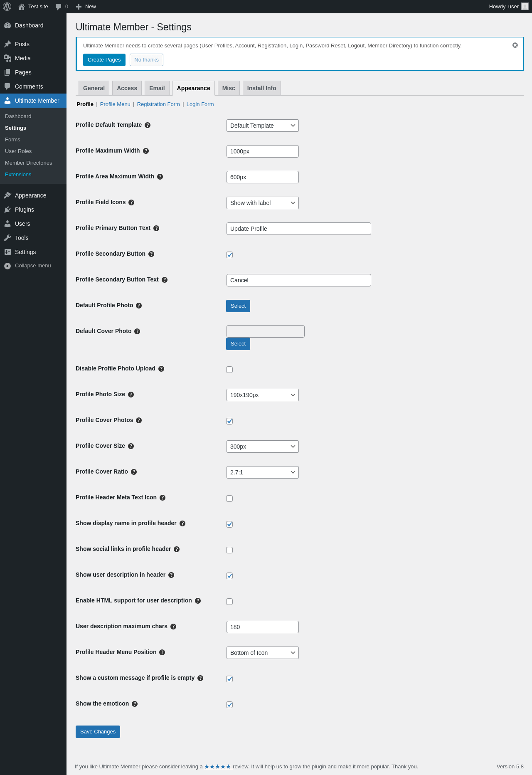Click help icon for Profile Area Maximum Width
The image size is (532, 775).
[160, 177]
